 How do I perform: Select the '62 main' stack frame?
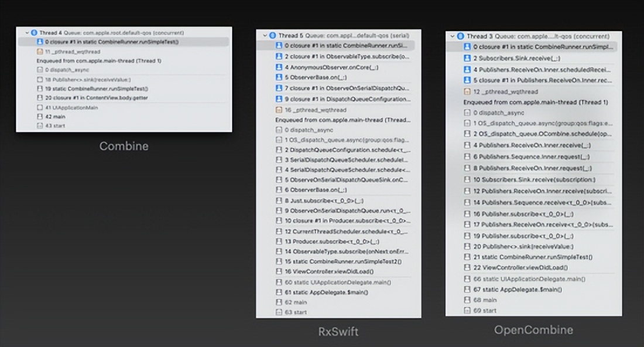pyautogui.click(x=335, y=302)
